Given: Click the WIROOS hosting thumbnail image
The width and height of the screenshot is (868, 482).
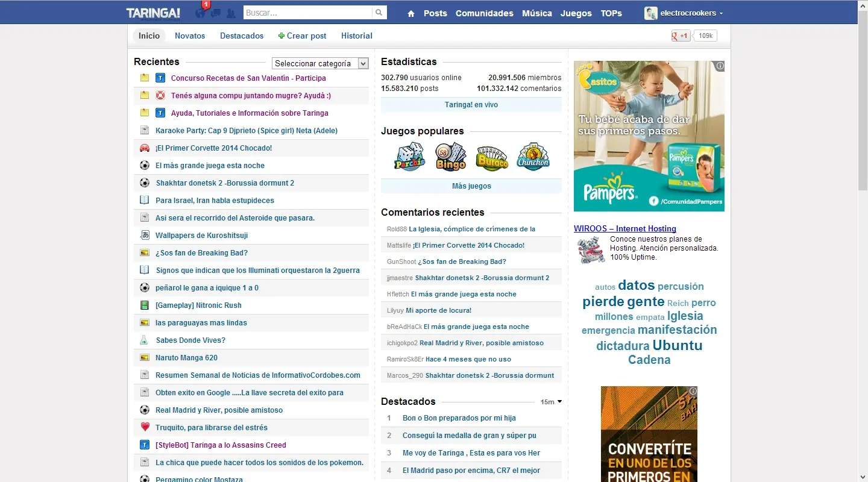Looking at the screenshot, I should click(x=591, y=250).
